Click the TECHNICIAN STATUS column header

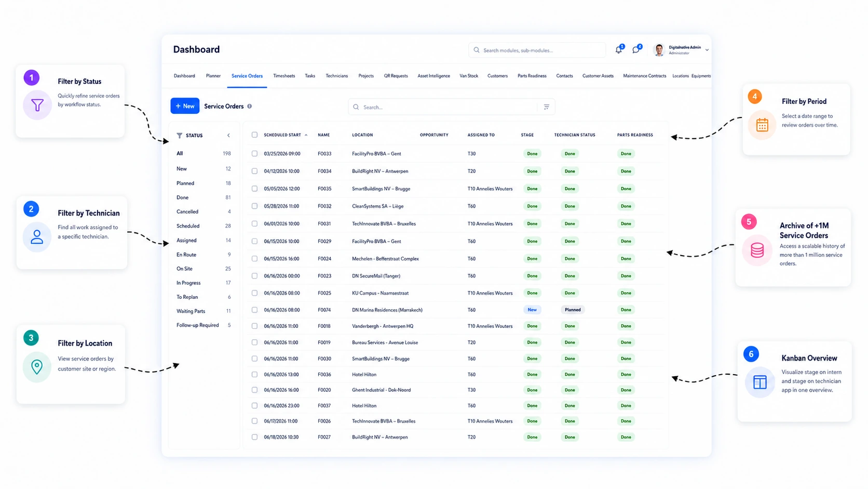575,135
